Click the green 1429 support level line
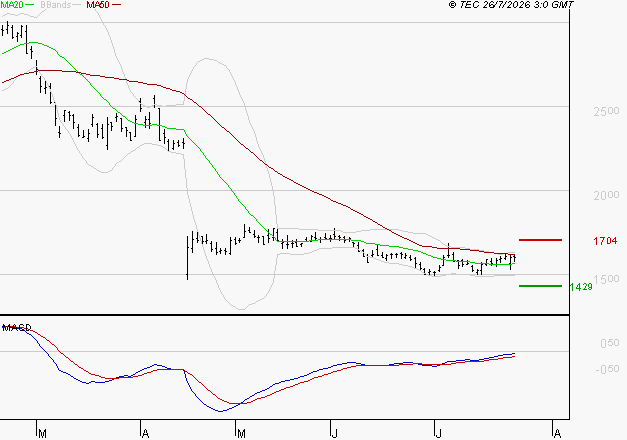627x440 pixels. click(x=540, y=286)
